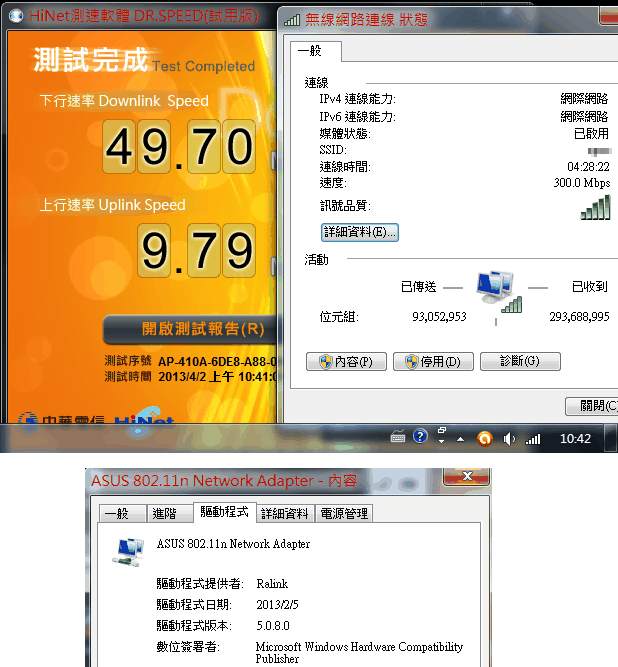The width and height of the screenshot is (618, 667).
Task: Show hidden tray icons arrow
Action: point(460,439)
